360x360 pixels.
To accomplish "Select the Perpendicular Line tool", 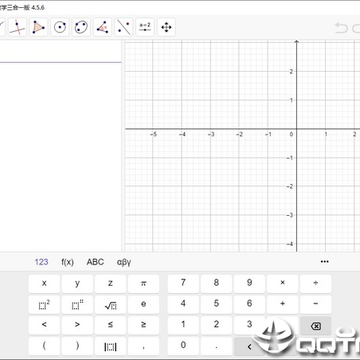I will (17, 27).
